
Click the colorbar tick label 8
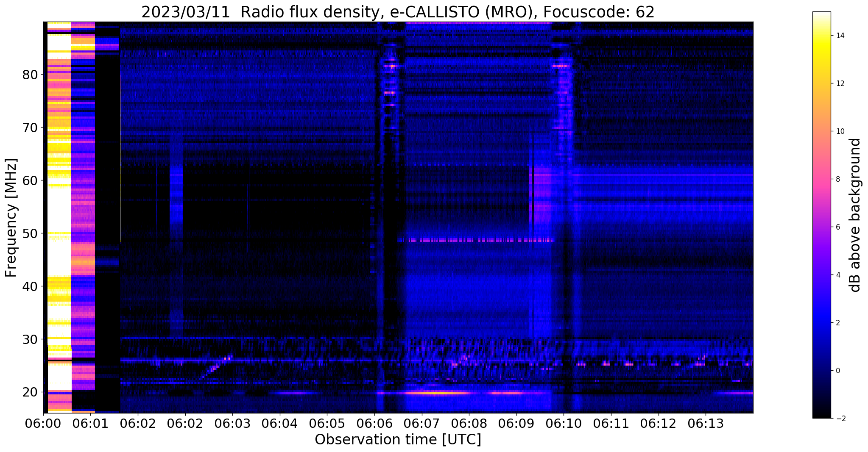point(837,179)
